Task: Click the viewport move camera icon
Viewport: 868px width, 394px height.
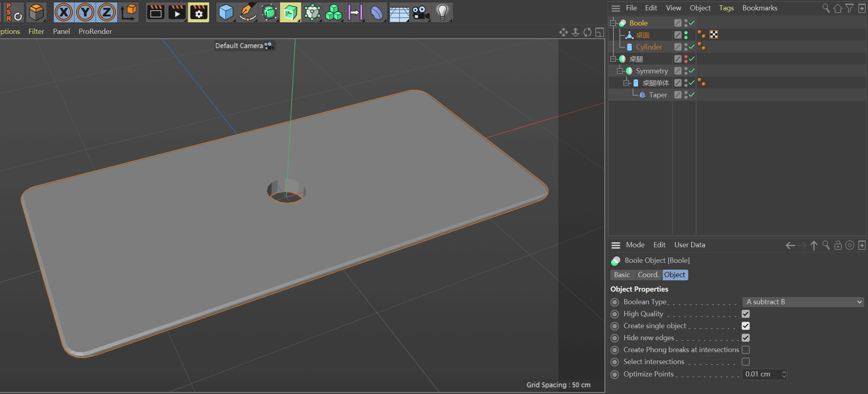Action: pyautogui.click(x=563, y=32)
